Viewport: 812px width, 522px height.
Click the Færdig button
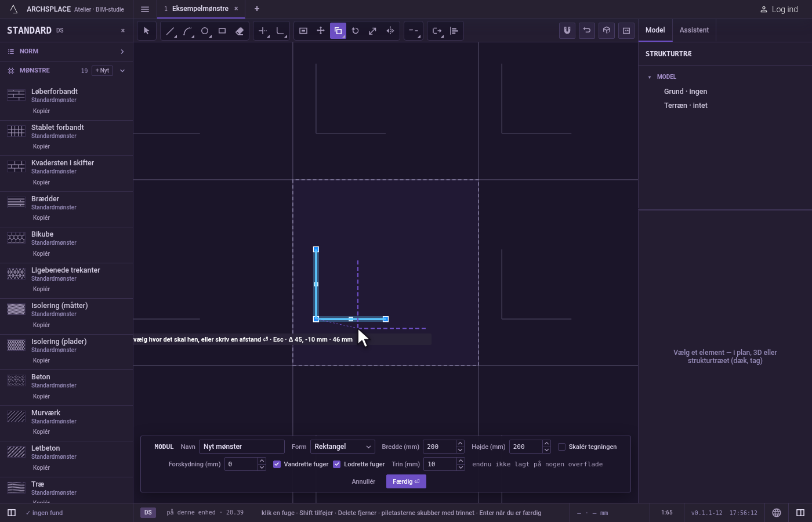point(406,481)
